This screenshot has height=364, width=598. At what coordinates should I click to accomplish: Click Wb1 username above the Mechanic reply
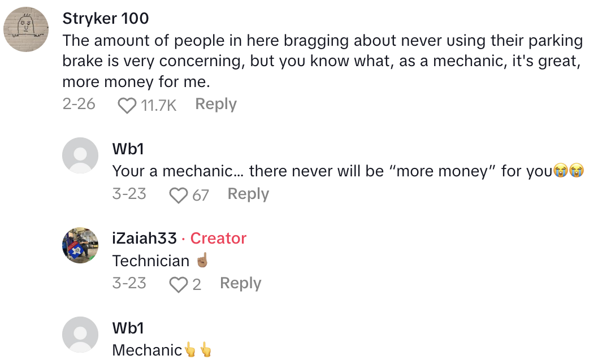tap(127, 328)
